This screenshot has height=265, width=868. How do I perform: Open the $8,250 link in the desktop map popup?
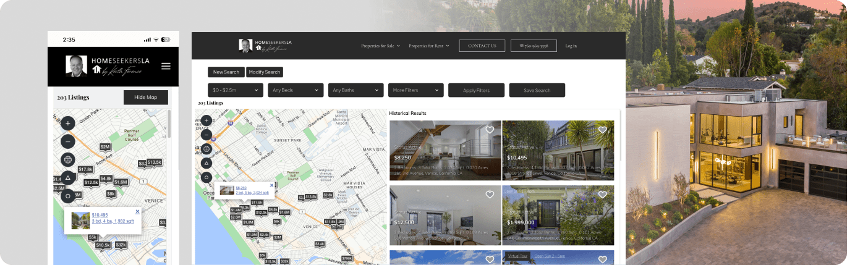click(x=241, y=188)
